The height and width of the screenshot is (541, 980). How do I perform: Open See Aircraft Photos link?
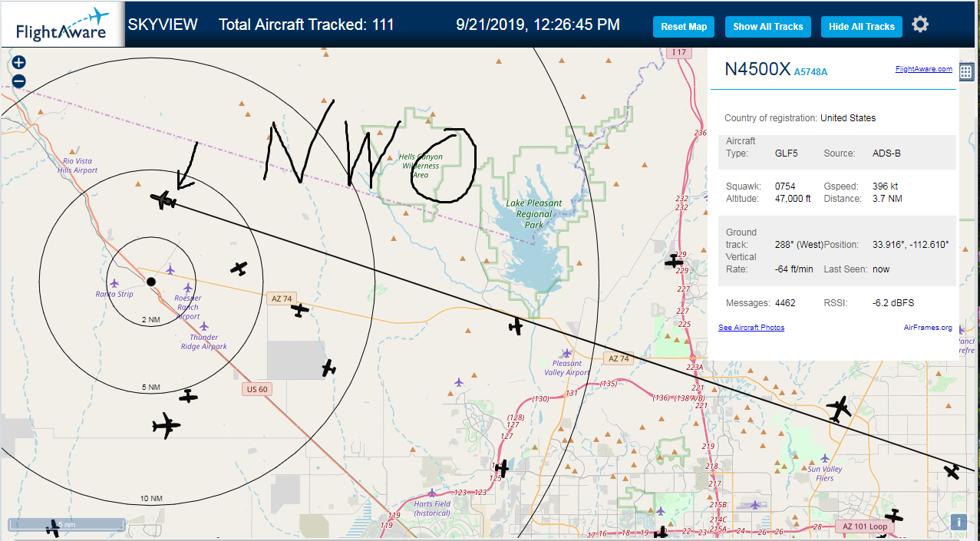[751, 328]
